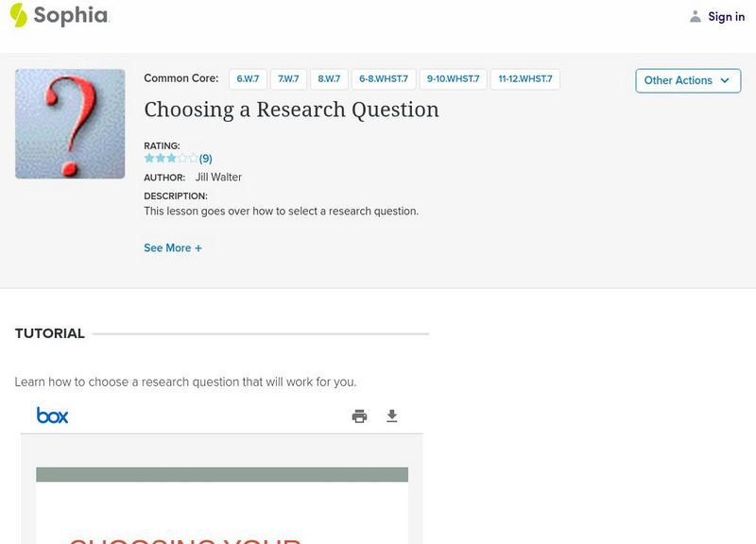Select the 7.W.7 Common Core tag
Screen dimensions: 756x544
288,79
